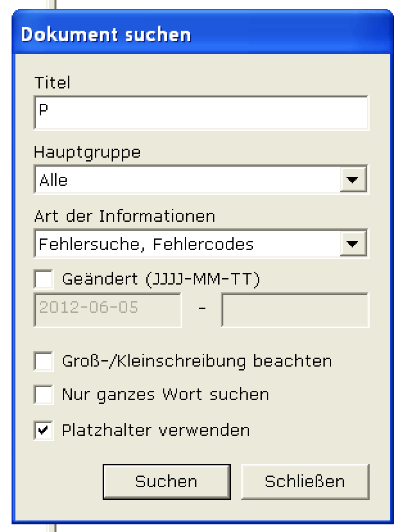The width and height of the screenshot is (403, 532).
Task: Click the 'Geändert (JJJJ-MM-TT)' label text
Action: (161, 279)
